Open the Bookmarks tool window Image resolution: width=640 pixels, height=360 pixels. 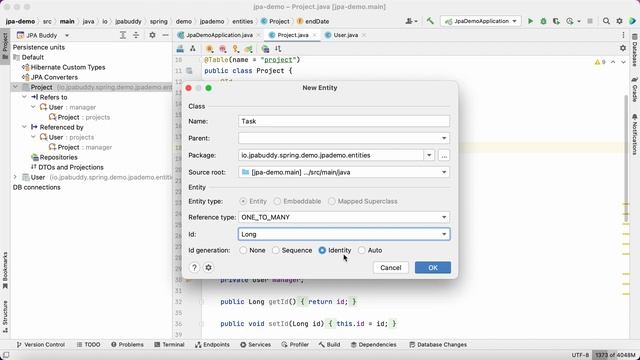point(5,270)
